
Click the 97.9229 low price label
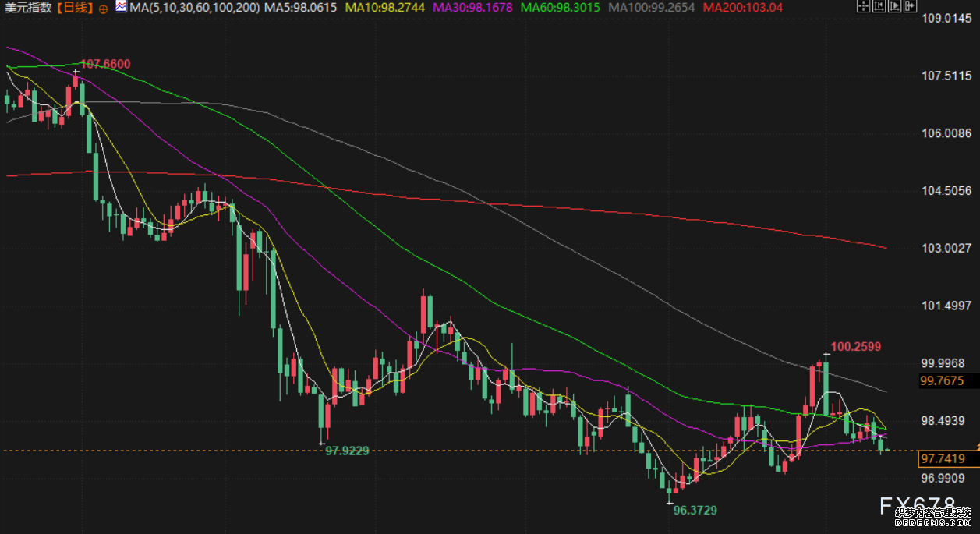[x=347, y=451]
